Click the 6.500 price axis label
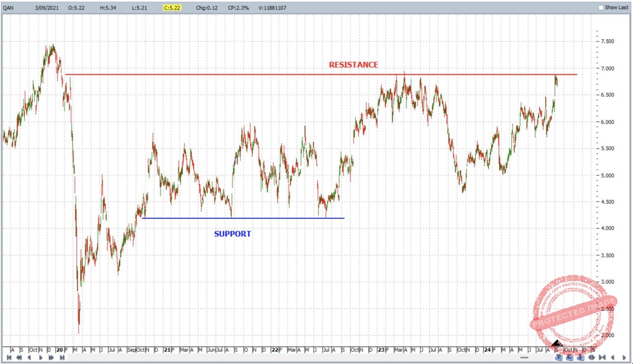The height and width of the screenshot is (364, 633). (x=607, y=95)
